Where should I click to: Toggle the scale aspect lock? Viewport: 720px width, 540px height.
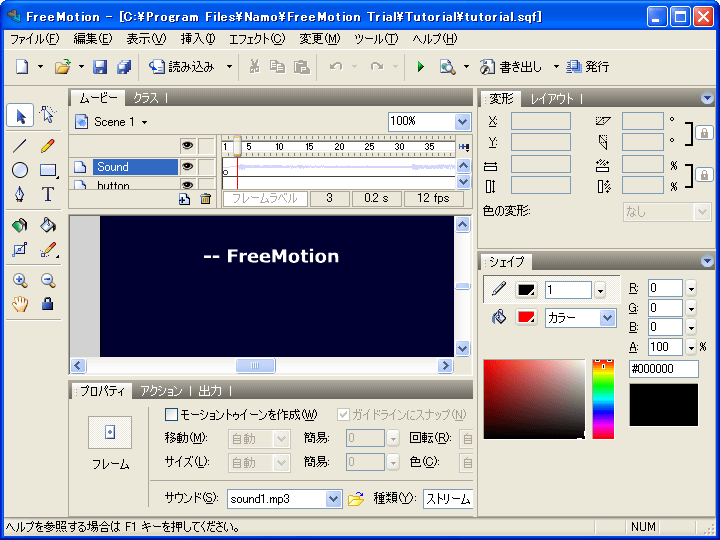(704, 175)
